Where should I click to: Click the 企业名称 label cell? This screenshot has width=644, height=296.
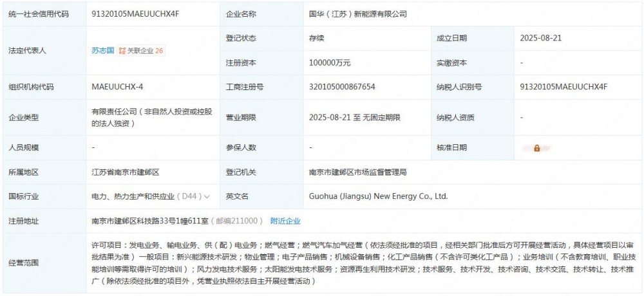(261, 14)
